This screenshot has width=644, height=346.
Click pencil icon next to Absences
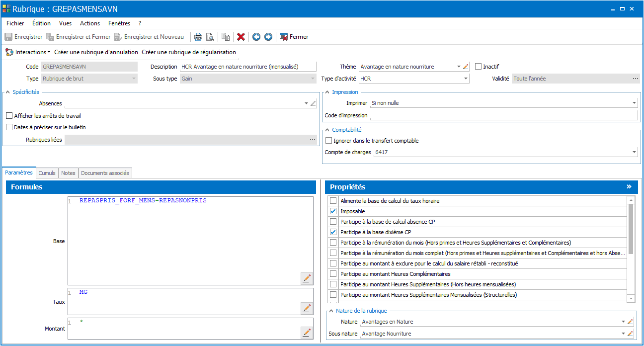[x=313, y=103]
